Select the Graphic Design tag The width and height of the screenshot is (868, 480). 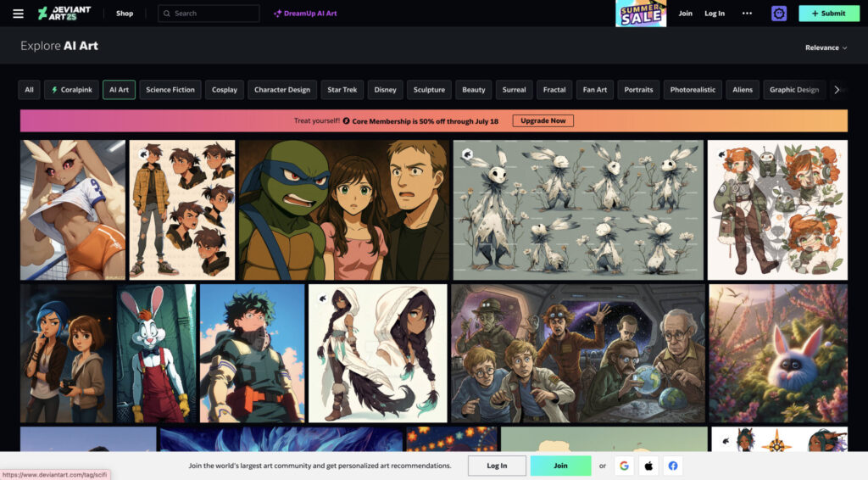pyautogui.click(x=793, y=90)
